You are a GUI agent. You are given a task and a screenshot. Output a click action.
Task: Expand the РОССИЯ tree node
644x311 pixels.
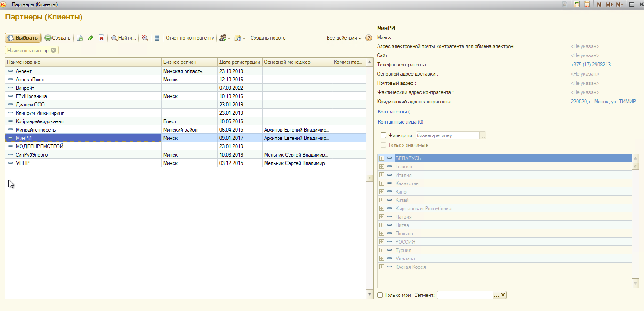[381, 242]
